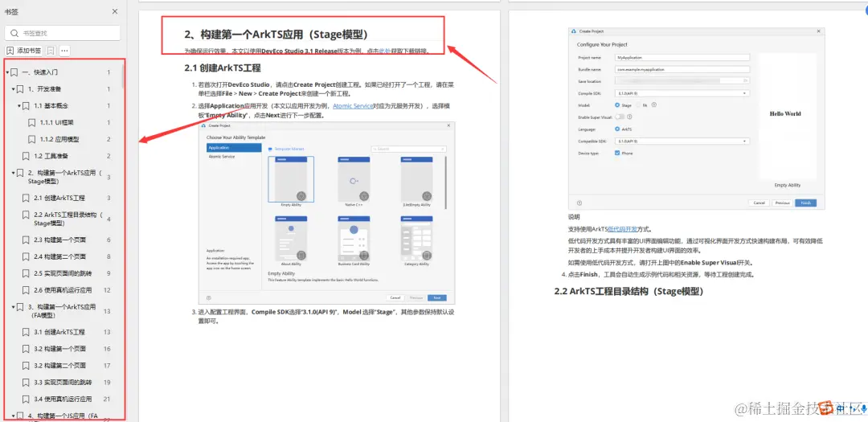The height and width of the screenshot is (422, 868).
Task: Click bookmark icon of 2.2 ArkTS工程目录结构
Action: [26, 215]
